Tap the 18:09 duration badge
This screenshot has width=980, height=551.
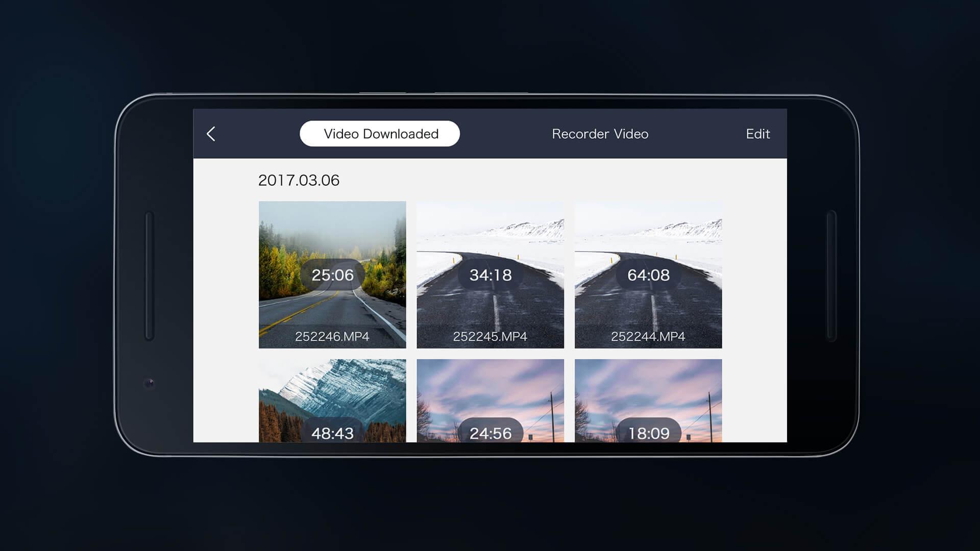point(648,433)
